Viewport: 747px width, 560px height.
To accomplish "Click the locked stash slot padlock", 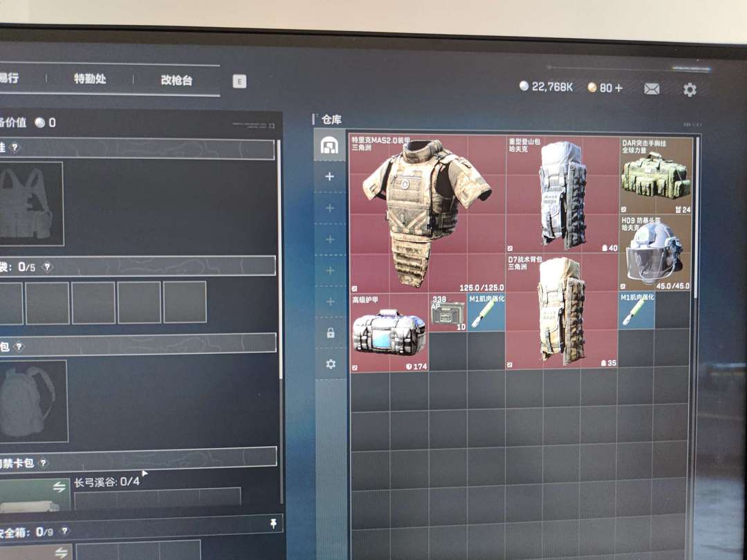I will pyautogui.click(x=330, y=333).
